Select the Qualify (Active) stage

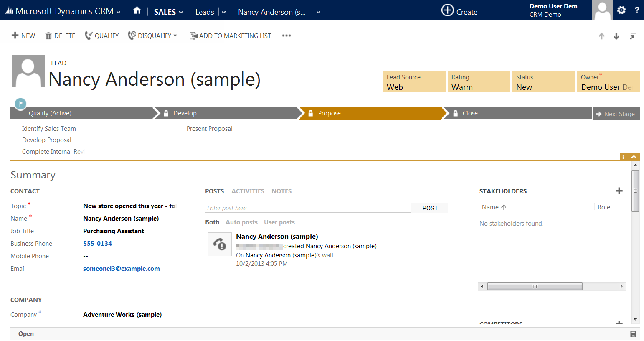(x=82, y=113)
